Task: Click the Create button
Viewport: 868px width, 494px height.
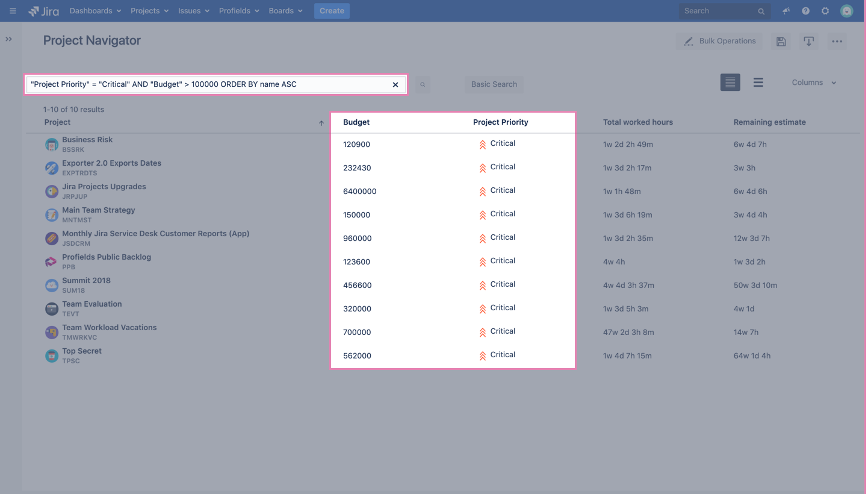Action: [332, 10]
